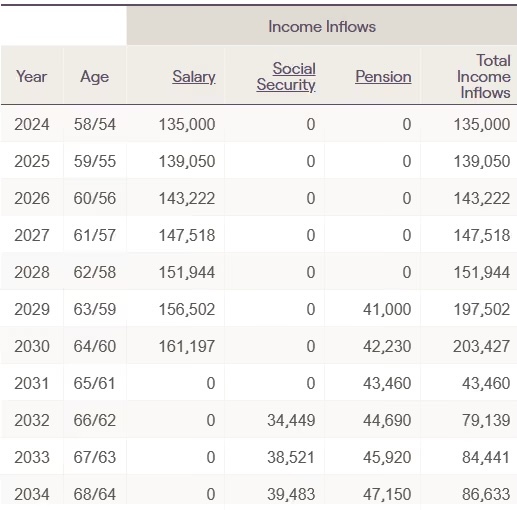Select the age cell 61/57
The width and height of the screenshot is (517, 510).
(x=95, y=235)
